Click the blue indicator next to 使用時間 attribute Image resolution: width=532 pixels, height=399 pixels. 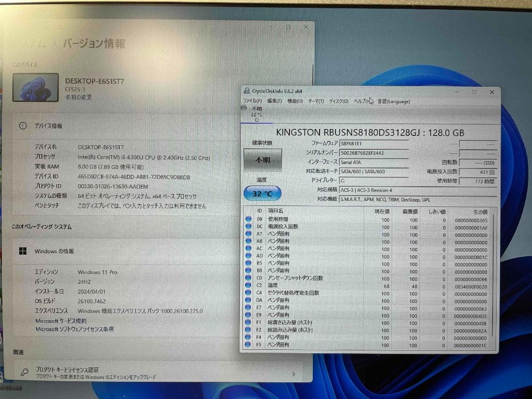click(x=248, y=219)
